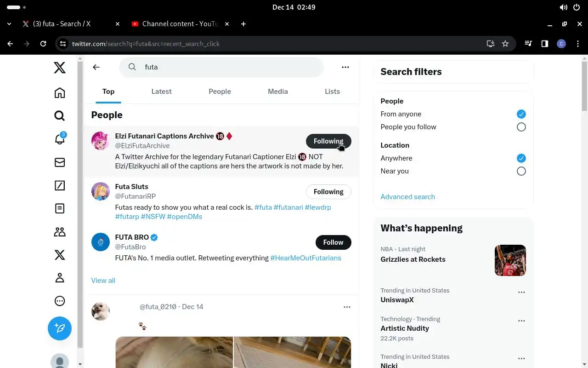The image size is (588, 368).
Task: View site information icon in address bar
Action: tap(63, 44)
